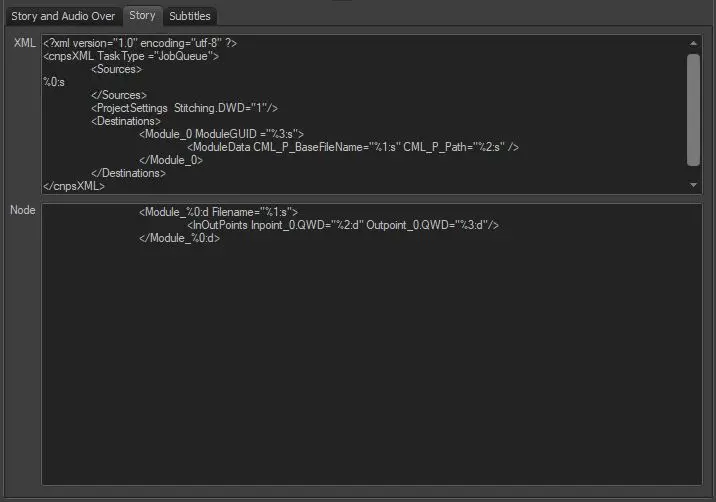The height and width of the screenshot is (502, 716).
Task: Click the cnpsXML TaskType JobQueue line
Action: (x=131, y=56)
